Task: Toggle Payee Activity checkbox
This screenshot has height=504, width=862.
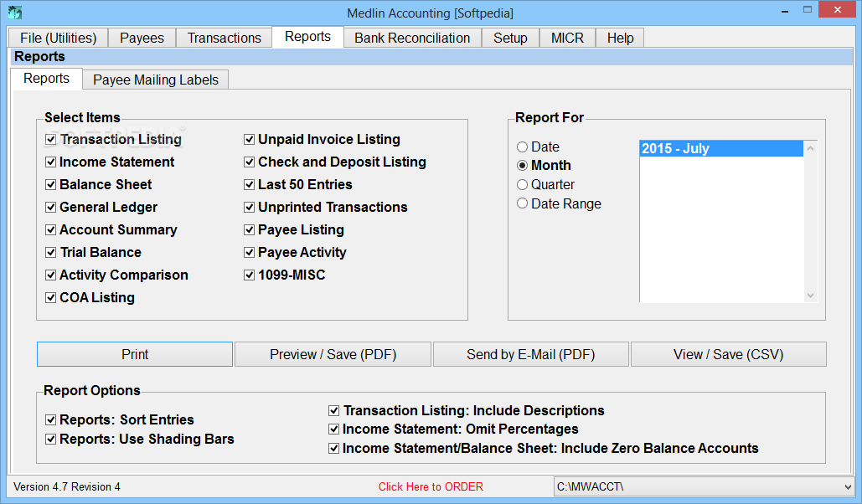Action: pos(249,252)
